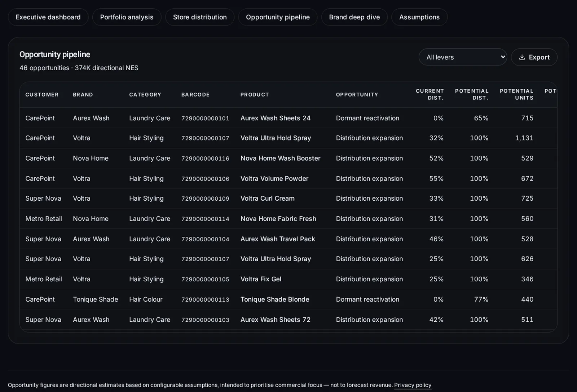Click the Aurex Wash Sheets 72 row
Image resolution: width=577 pixels, height=392 pixels.
pyautogui.click(x=288, y=320)
